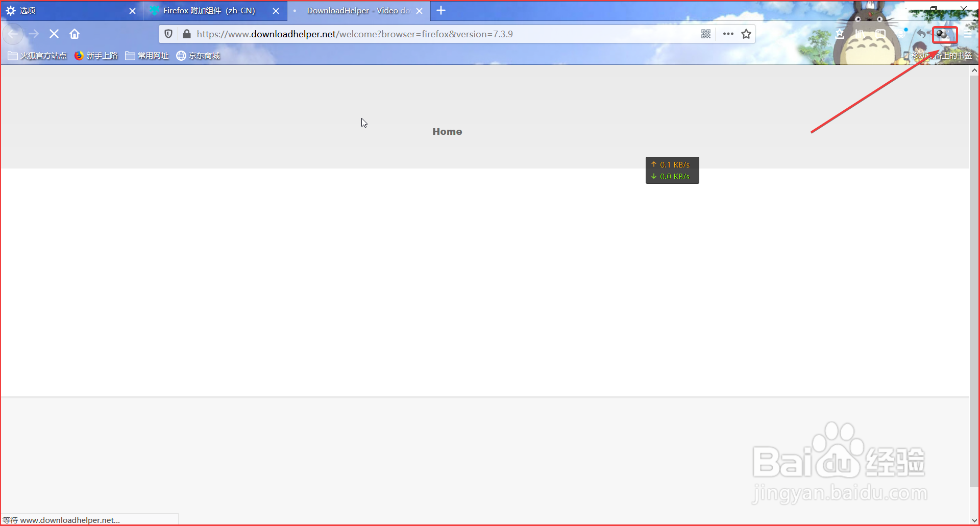Click the network speed monitor widget

[x=672, y=171]
